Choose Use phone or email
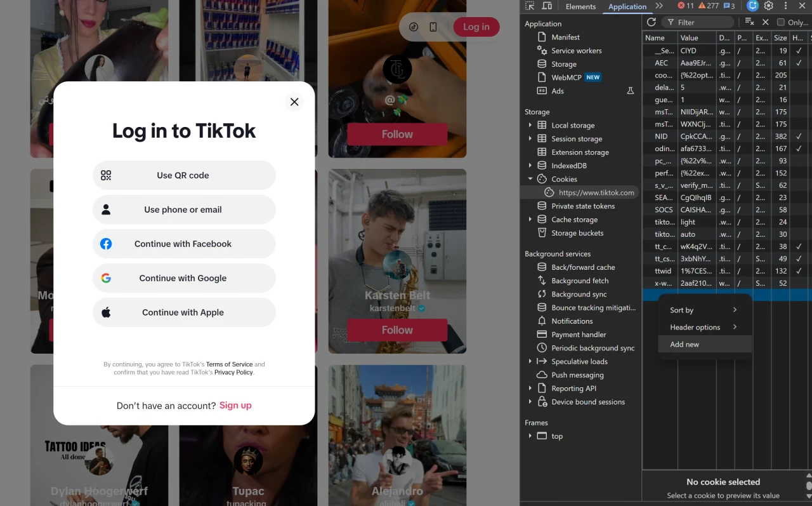This screenshot has width=812, height=506. click(x=184, y=210)
